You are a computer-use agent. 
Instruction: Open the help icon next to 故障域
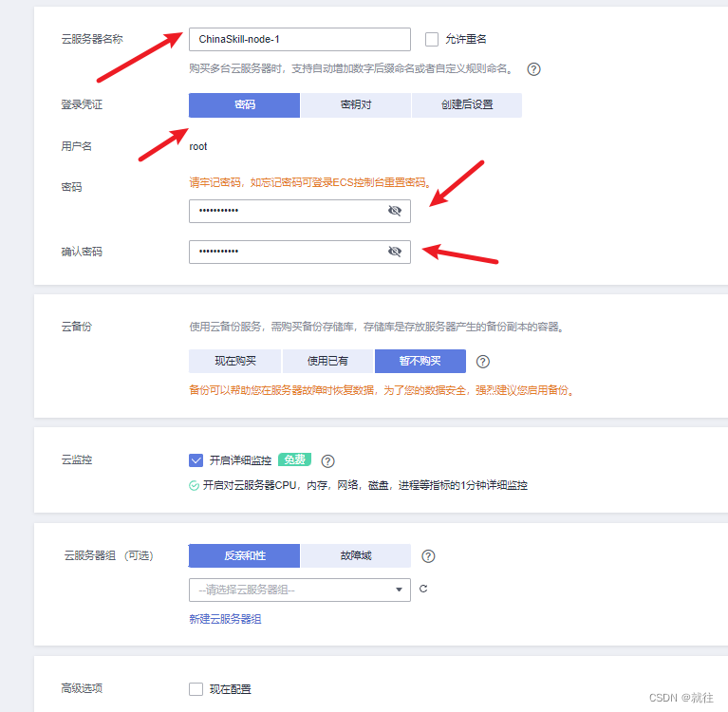(x=428, y=556)
